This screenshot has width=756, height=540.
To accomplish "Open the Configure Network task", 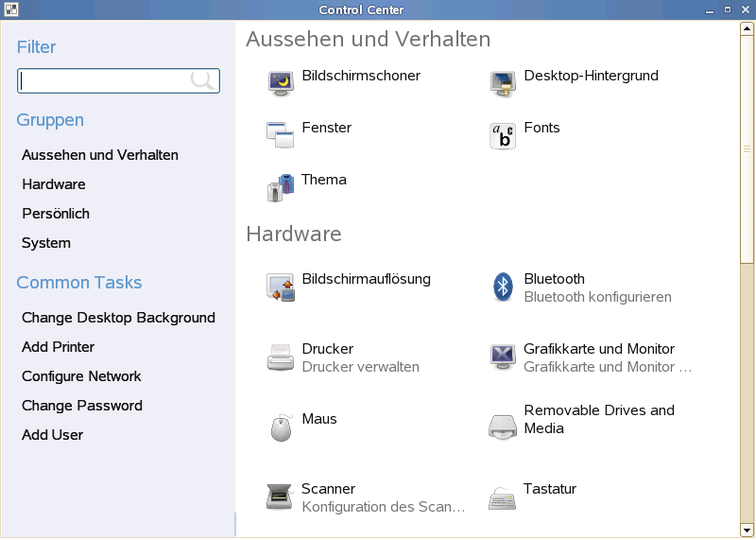I will coord(81,376).
